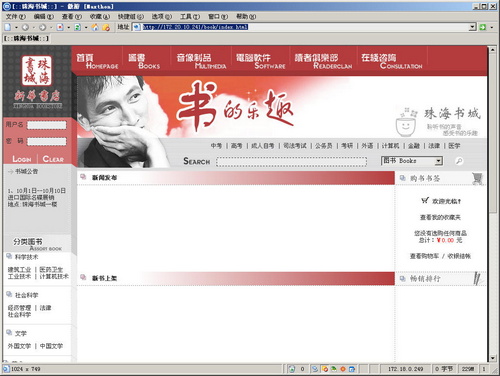Image resolution: width=500 pixels, height=376 pixels.
Task: Click the green status bar icon
Action: tap(333, 369)
